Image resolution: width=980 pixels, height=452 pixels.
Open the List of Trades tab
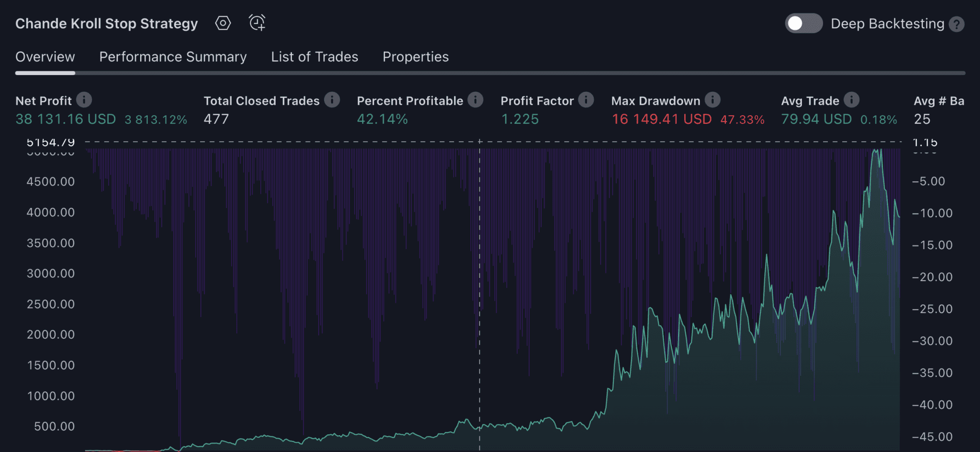tap(314, 56)
